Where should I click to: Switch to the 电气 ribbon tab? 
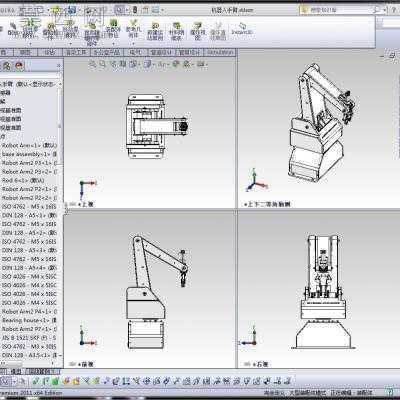[135, 52]
